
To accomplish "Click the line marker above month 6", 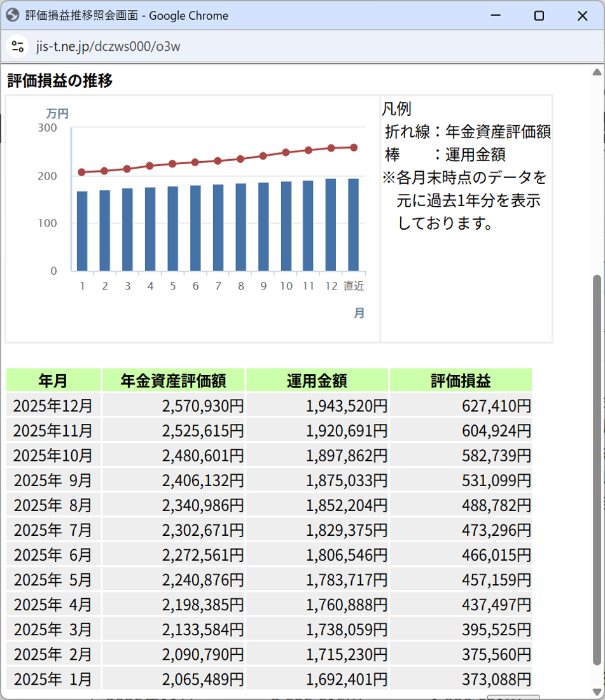I will (x=195, y=162).
